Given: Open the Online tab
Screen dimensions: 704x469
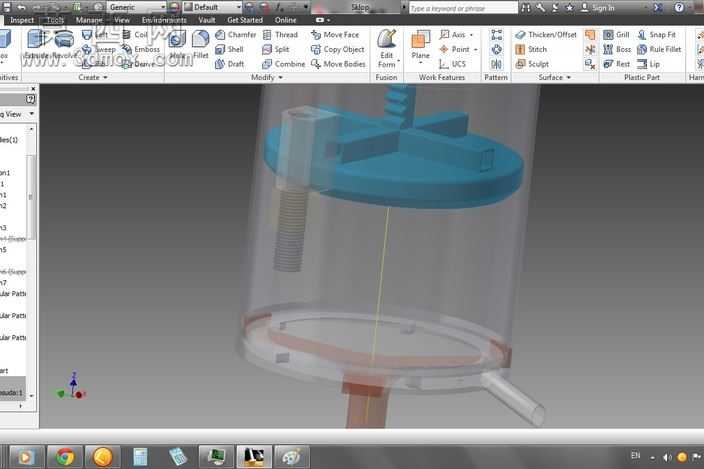Looking at the screenshot, I should [286, 20].
